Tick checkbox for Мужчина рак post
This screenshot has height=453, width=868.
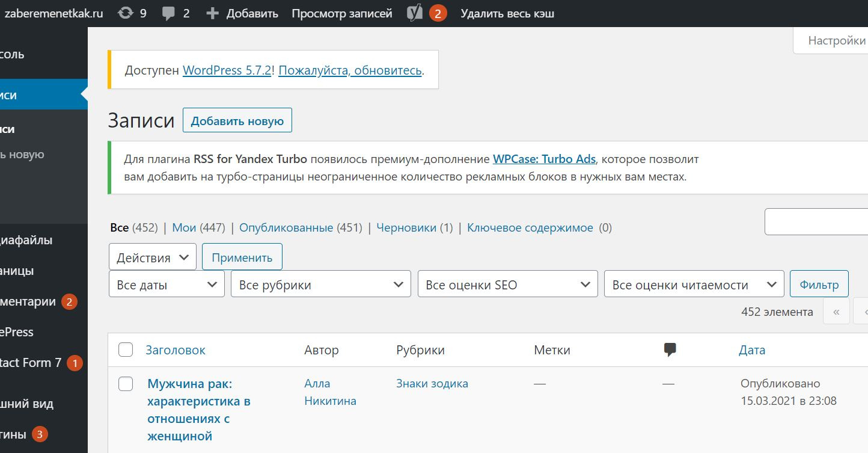pos(126,384)
